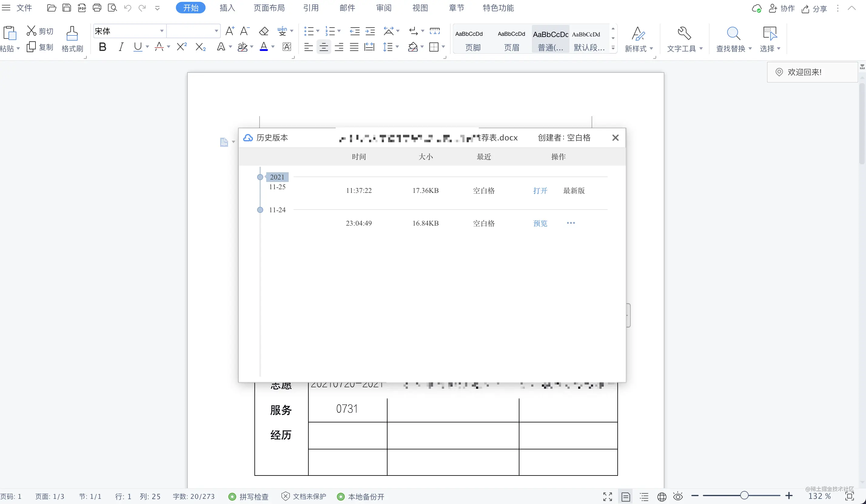Increase font size with A+ icon
The image size is (866, 504).
click(x=230, y=31)
